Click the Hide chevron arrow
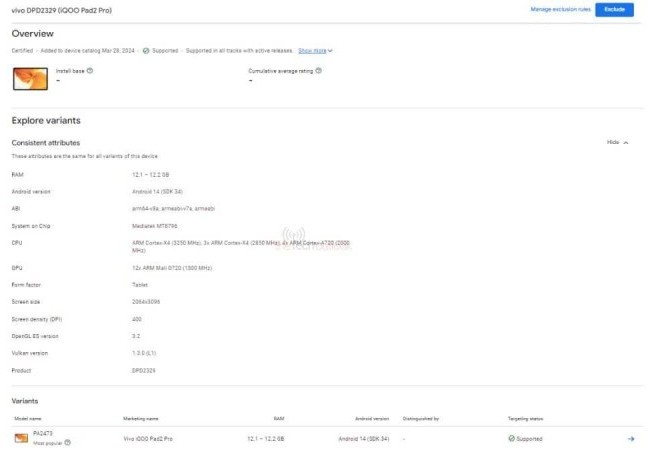Viewport: 667px width, 450px height. click(626, 142)
